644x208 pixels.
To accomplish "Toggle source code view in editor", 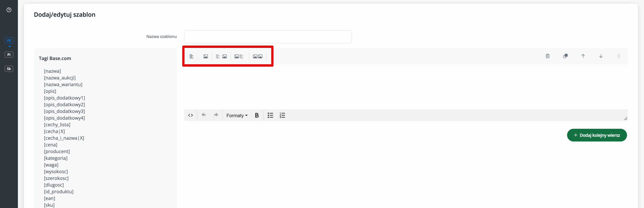I will tap(190, 115).
